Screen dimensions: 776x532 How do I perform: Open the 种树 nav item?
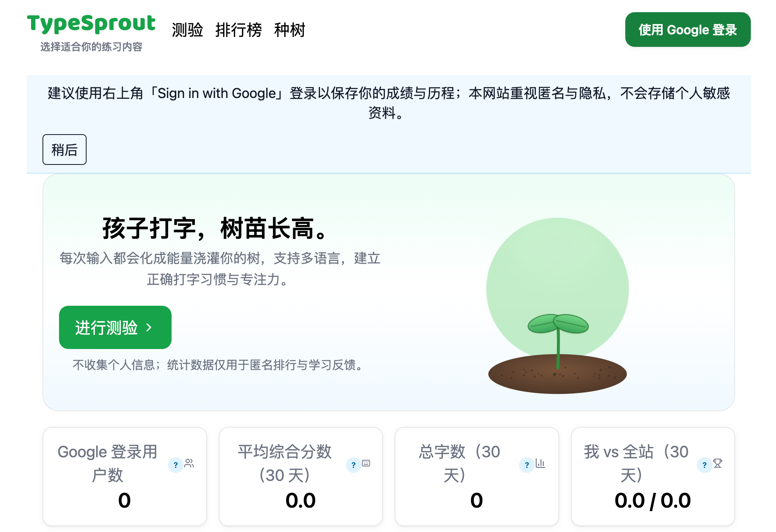click(290, 30)
